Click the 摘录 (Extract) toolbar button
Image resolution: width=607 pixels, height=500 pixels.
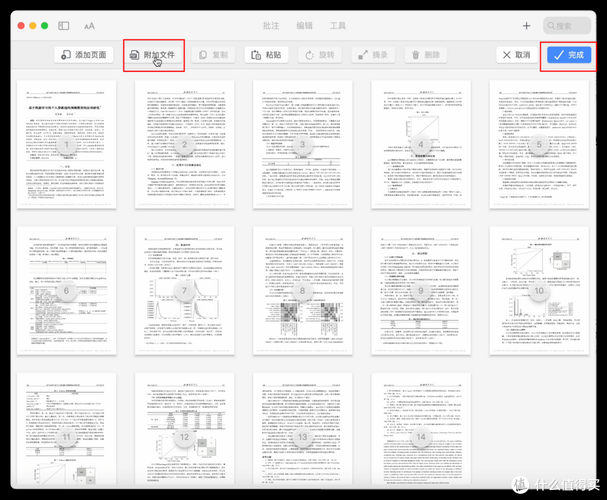point(374,55)
